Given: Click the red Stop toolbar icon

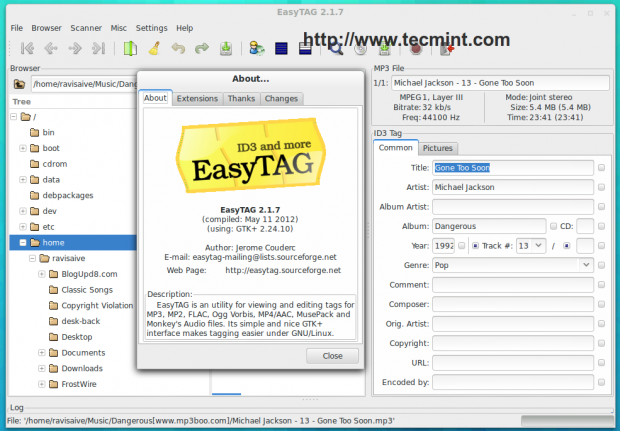Looking at the screenshot, I should point(416,49).
